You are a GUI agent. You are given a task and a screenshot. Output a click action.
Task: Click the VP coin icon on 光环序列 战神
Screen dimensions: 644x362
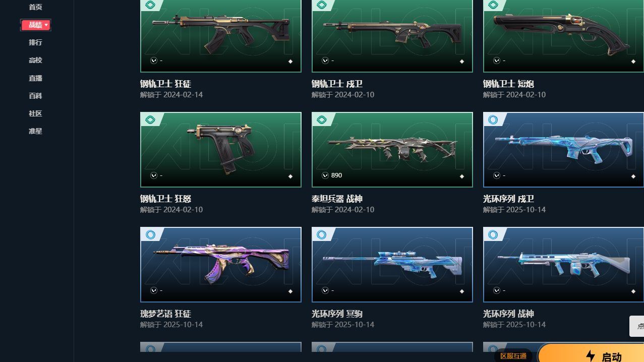coord(497,290)
